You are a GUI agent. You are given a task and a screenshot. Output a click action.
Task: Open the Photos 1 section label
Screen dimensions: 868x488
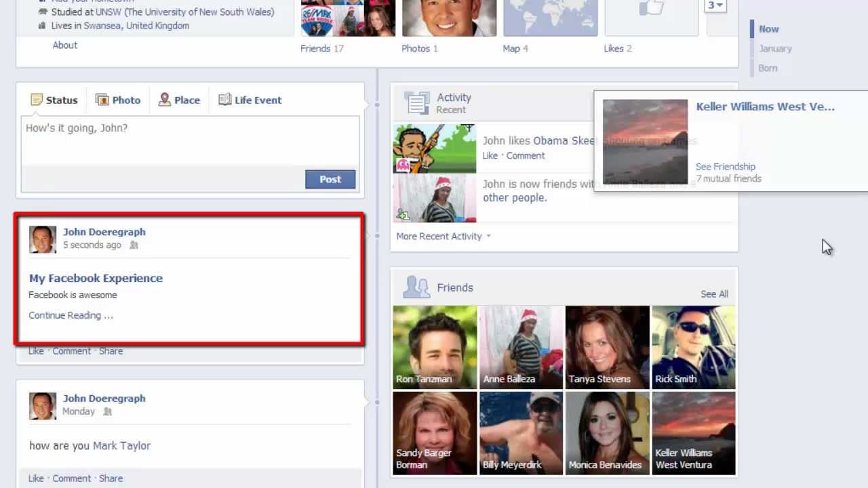tap(420, 48)
